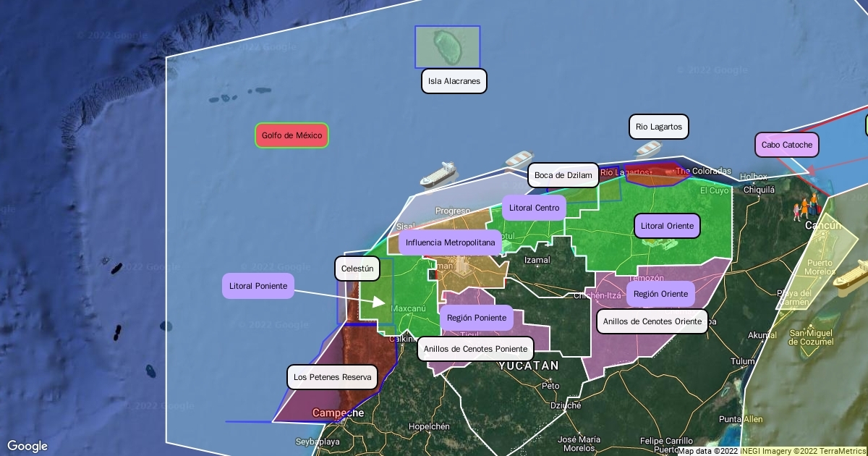Click the boat icon below the Rio Lagartos label

pos(648,149)
